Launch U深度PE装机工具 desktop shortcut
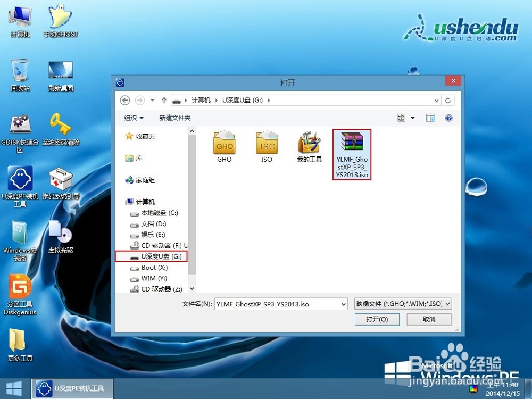532x399 pixels. click(x=20, y=187)
